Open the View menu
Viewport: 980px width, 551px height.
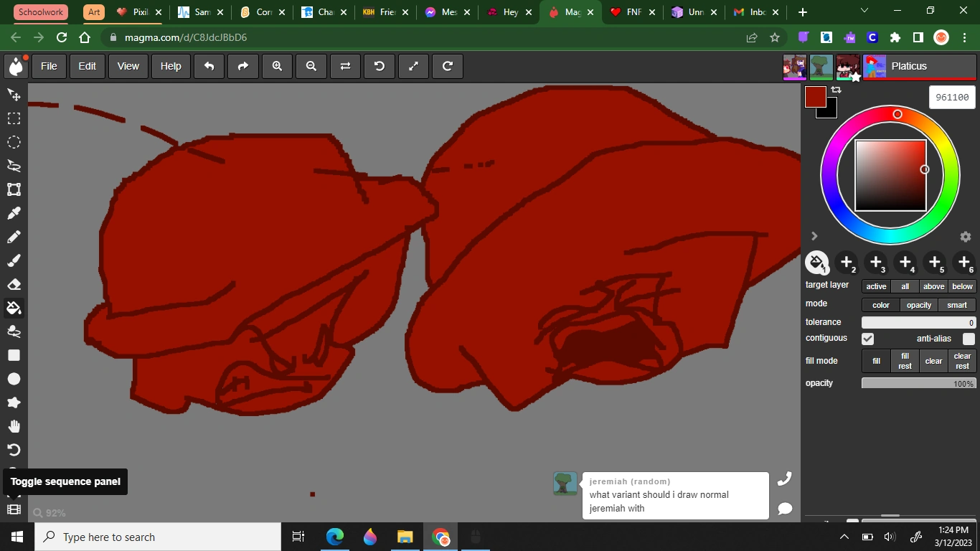click(128, 66)
